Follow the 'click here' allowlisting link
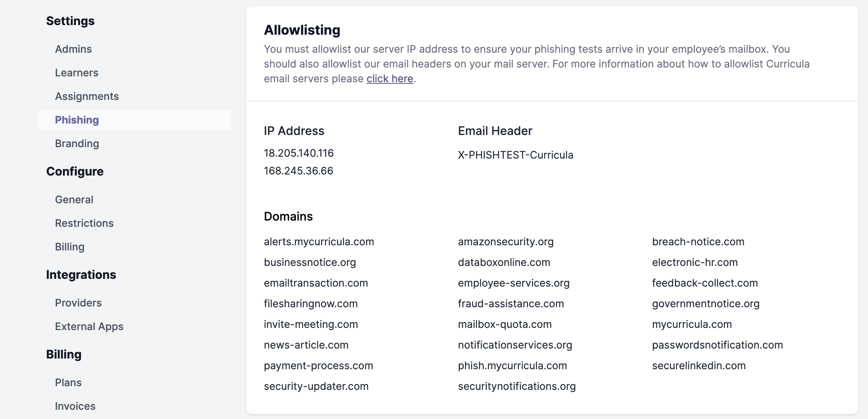The image size is (868, 419). 390,79
